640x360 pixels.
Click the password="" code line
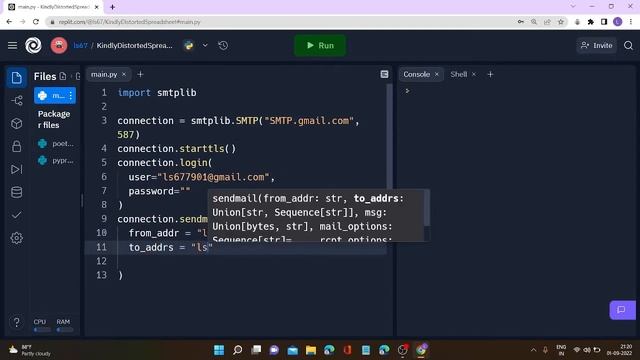click(159, 191)
